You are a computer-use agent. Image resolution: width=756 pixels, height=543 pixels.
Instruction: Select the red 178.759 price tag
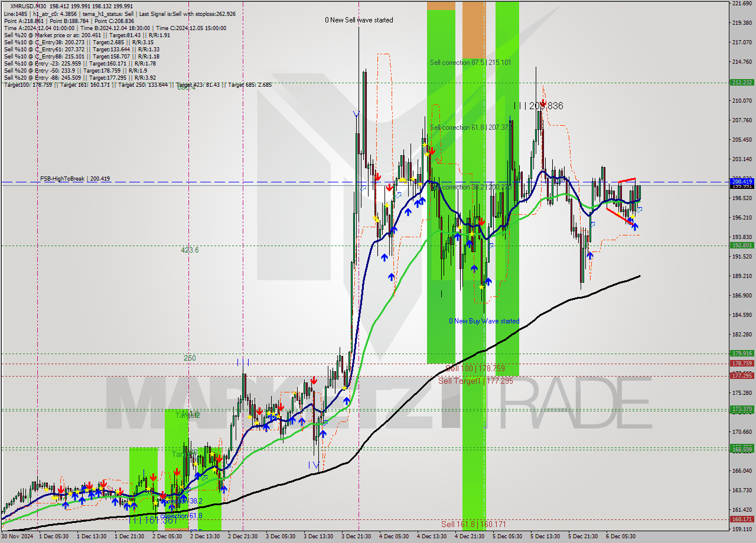pyautogui.click(x=742, y=364)
